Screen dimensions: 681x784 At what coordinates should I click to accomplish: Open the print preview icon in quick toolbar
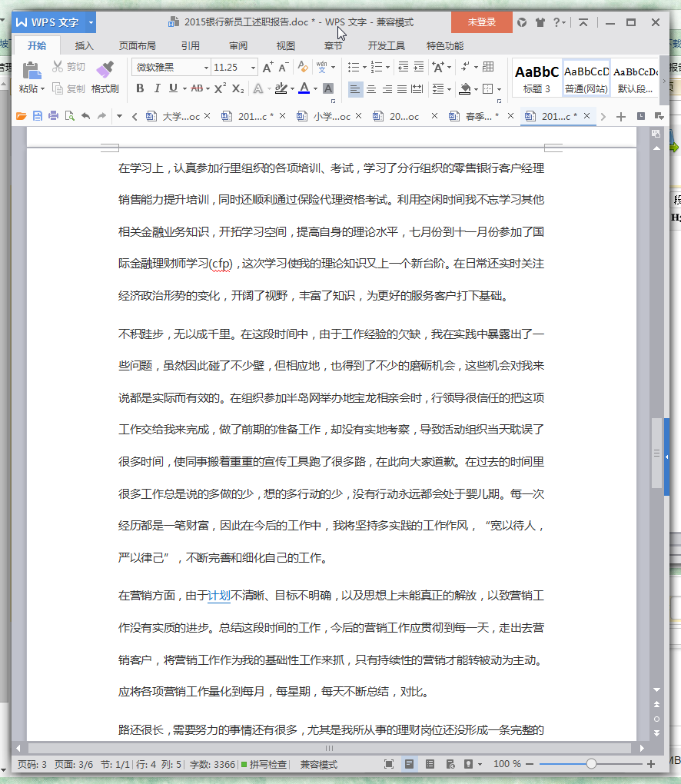(x=69, y=115)
